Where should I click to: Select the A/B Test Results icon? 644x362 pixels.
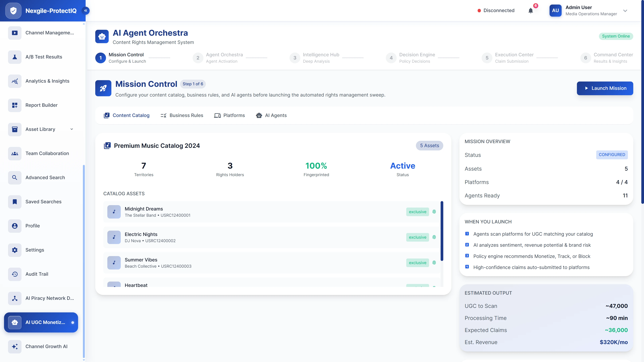click(x=14, y=57)
